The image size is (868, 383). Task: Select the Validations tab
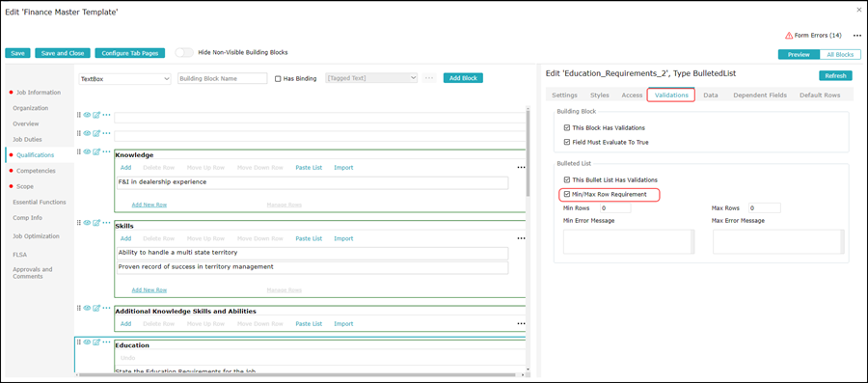pos(671,96)
